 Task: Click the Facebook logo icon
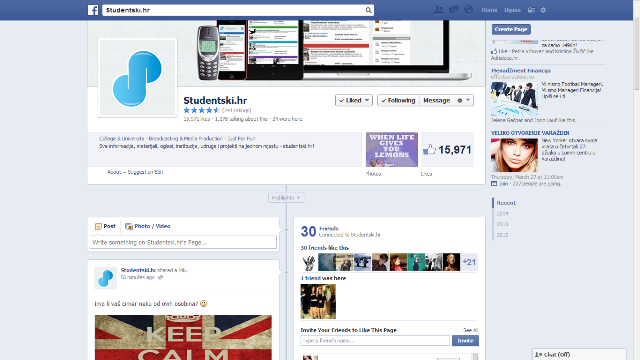point(93,10)
